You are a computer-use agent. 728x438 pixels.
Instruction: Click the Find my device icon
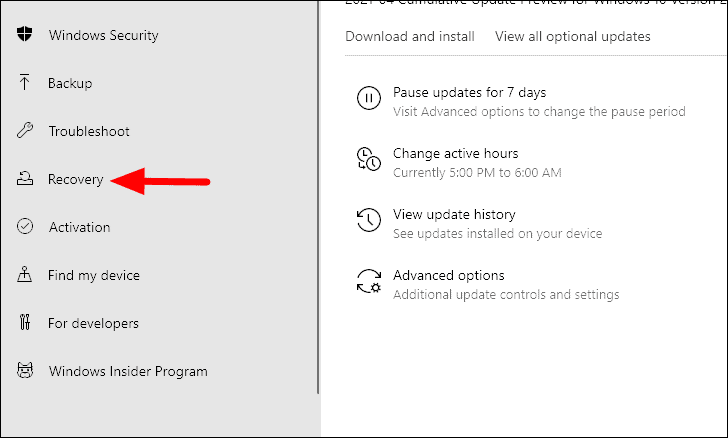25,275
